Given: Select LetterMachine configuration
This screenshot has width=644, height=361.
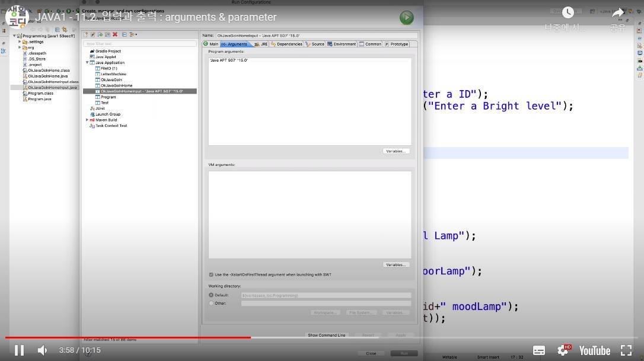Looking at the screenshot, I should [113, 74].
